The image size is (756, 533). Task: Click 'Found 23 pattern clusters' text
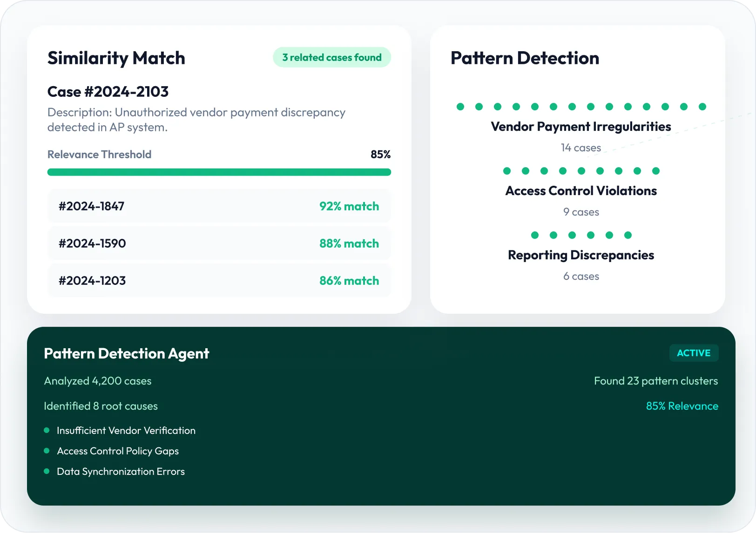656,381
